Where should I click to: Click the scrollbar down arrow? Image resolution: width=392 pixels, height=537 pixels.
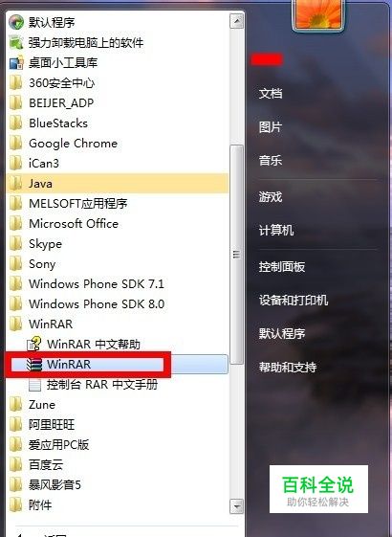[237, 506]
